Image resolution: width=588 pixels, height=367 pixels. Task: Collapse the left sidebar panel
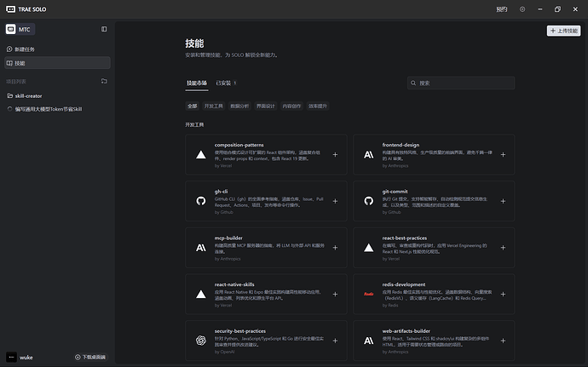[x=104, y=29]
